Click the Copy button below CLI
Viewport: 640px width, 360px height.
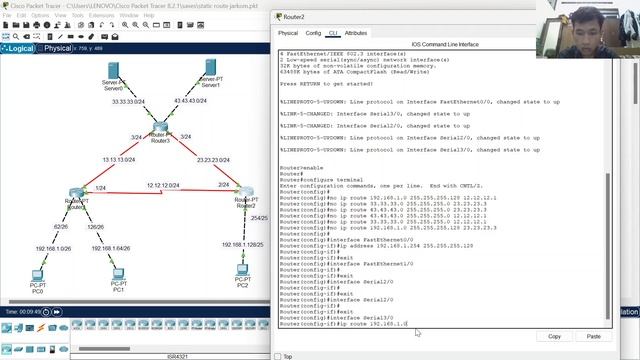click(x=554, y=336)
